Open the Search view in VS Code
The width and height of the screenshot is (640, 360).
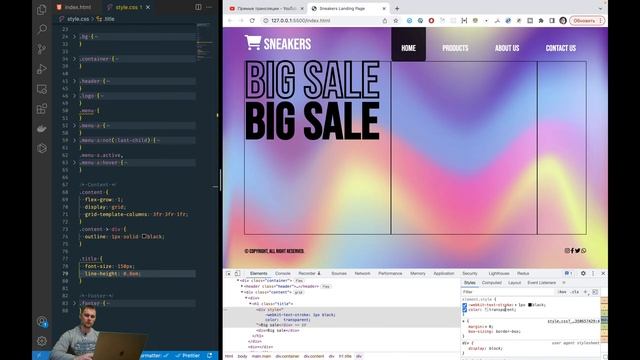(x=42, y=29)
